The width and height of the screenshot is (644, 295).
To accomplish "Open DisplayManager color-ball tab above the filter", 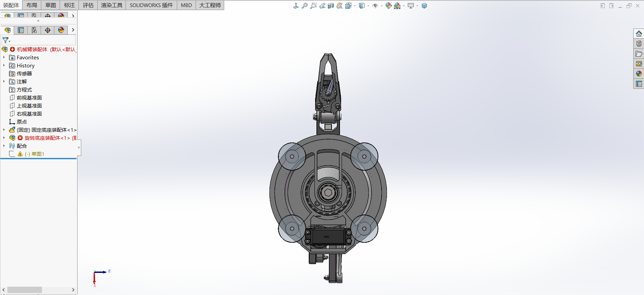I will pos(61,30).
